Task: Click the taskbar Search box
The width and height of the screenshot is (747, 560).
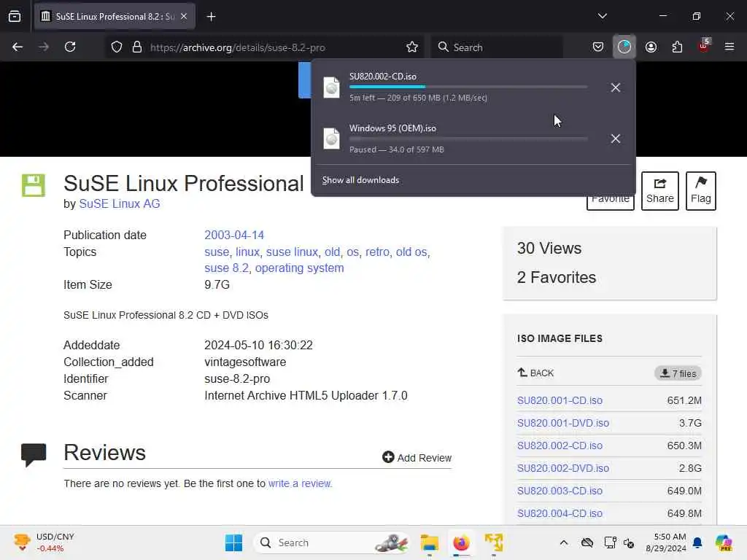Action: [x=332, y=542]
